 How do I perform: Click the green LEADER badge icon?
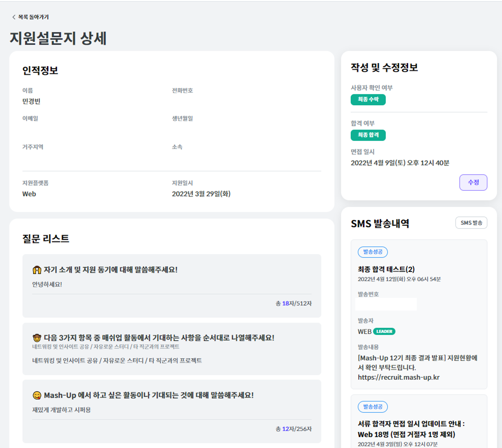[x=384, y=332]
